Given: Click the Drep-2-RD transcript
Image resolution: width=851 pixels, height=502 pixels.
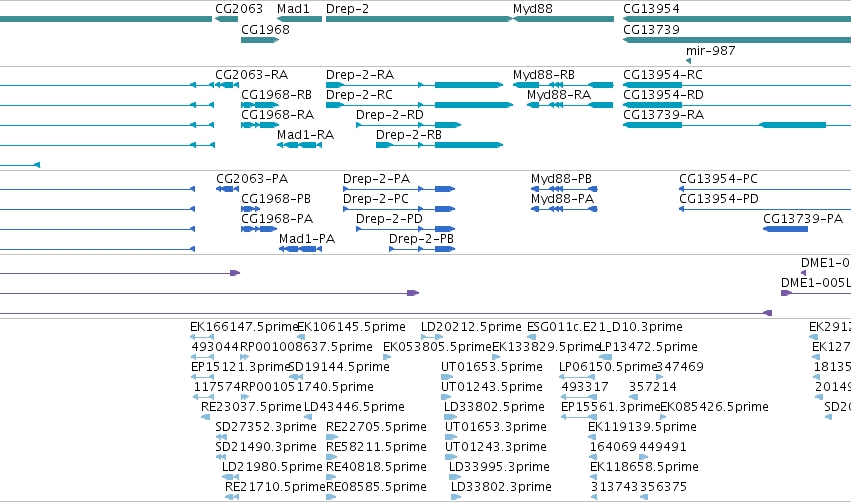Looking at the screenshot, I should pyautogui.click(x=408, y=125).
